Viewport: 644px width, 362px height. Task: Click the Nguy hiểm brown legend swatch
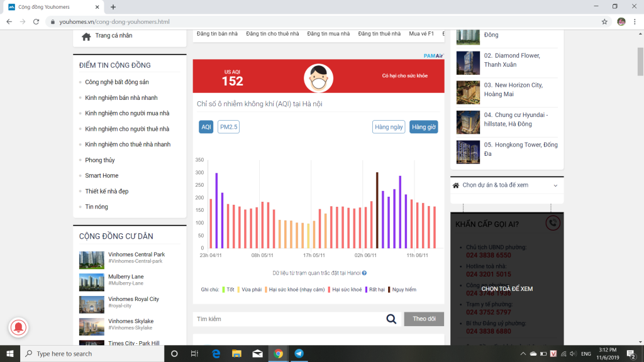[389, 290]
